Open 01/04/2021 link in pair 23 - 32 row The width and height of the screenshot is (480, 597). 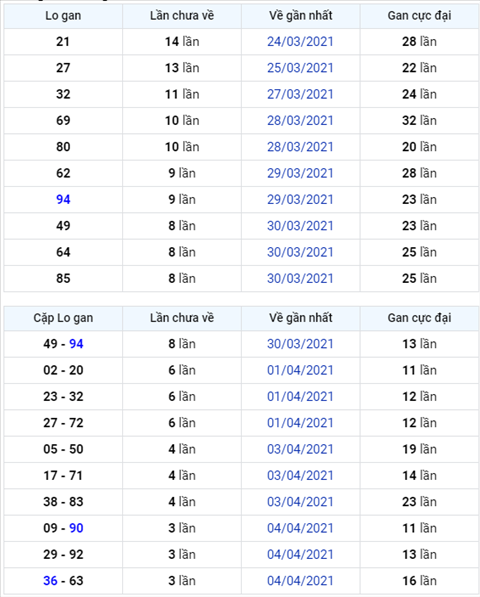pos(300,396)
